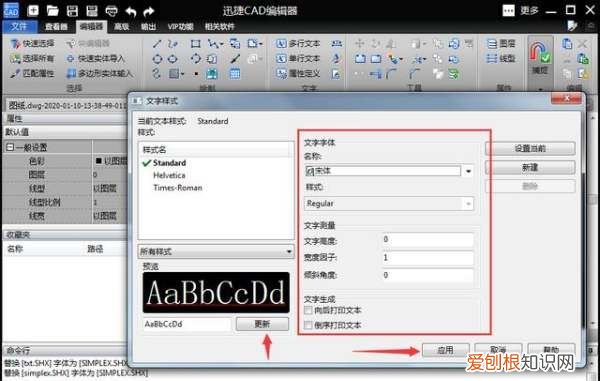600x381 pixels.
Task: Click 选择所有 select all tool
Action: click(33, 59)
